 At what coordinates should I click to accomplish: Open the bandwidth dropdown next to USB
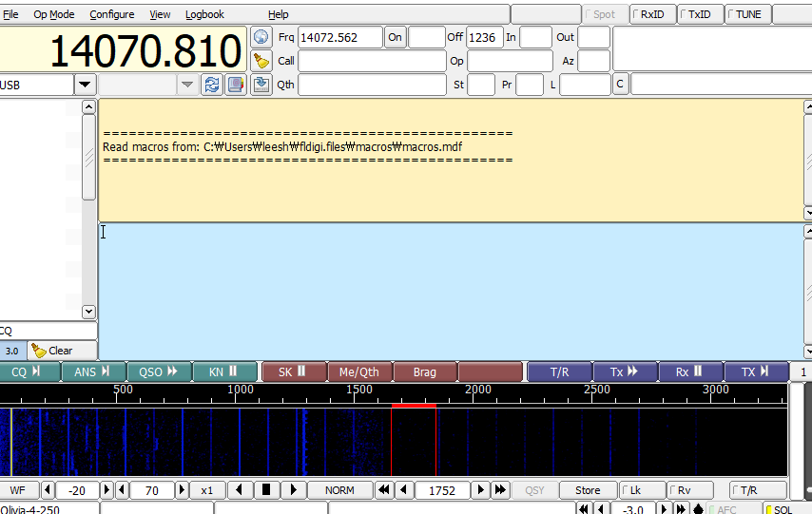(x=187, y=85)
